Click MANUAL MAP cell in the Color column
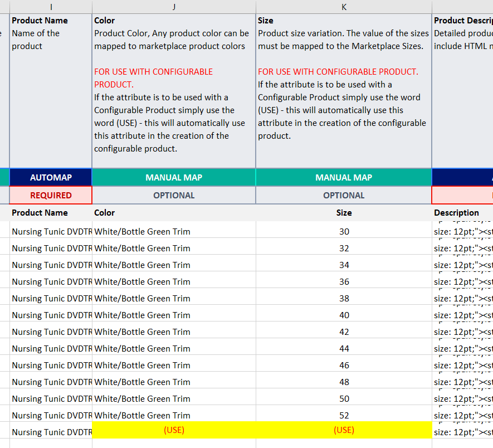The height and width of the screenshot is (448, 493). coord(174,177)
